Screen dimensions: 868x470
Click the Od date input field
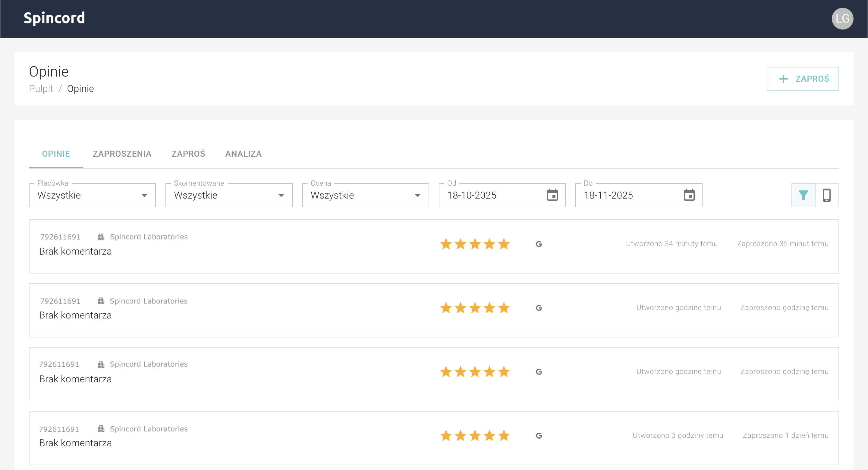pos(492,196)
